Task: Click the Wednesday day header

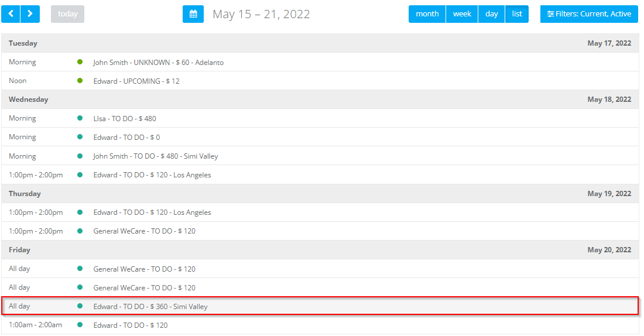Action: (28, 100)
